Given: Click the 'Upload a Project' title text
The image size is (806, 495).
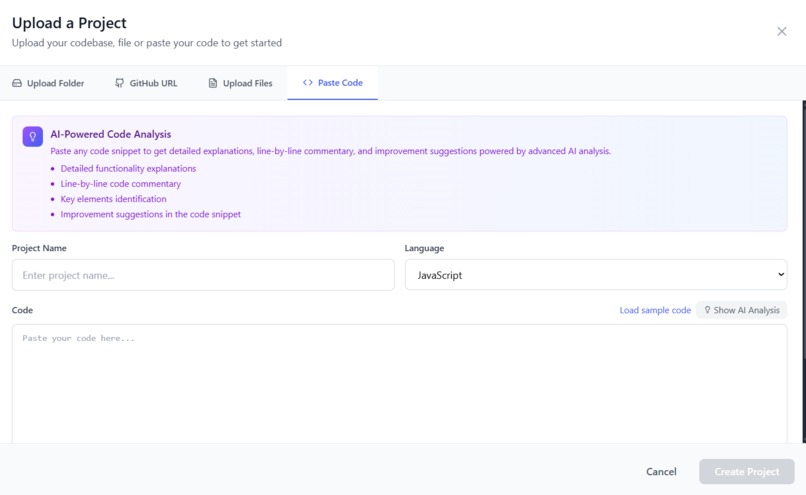Looking at the screenshot, I should (69, 23).
